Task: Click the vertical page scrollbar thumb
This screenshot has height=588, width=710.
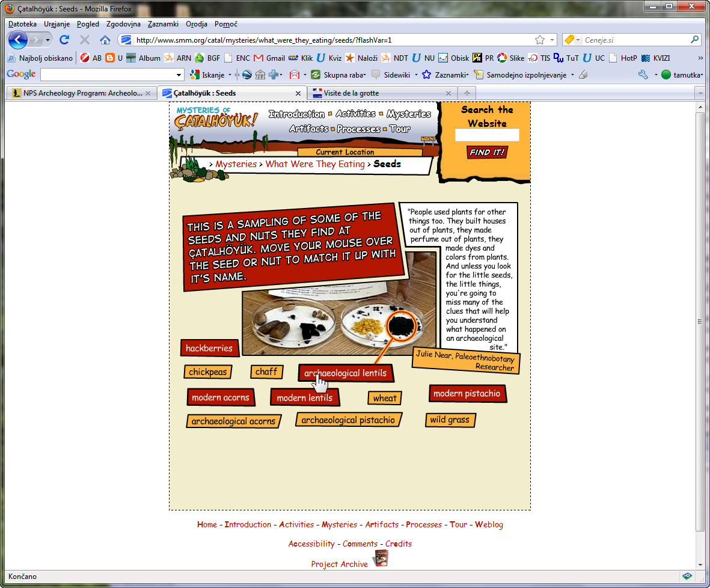Action: [x=700, y=321]
